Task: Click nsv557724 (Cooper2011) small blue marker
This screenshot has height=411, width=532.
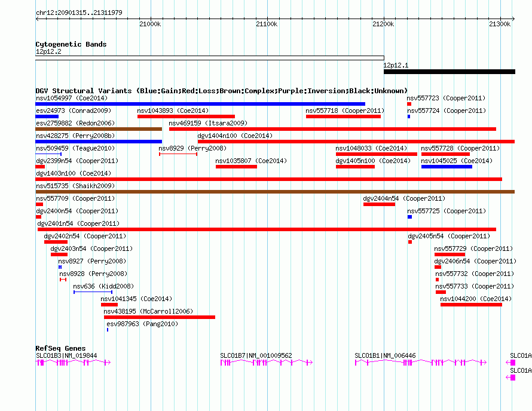Action: coord(409,116)
